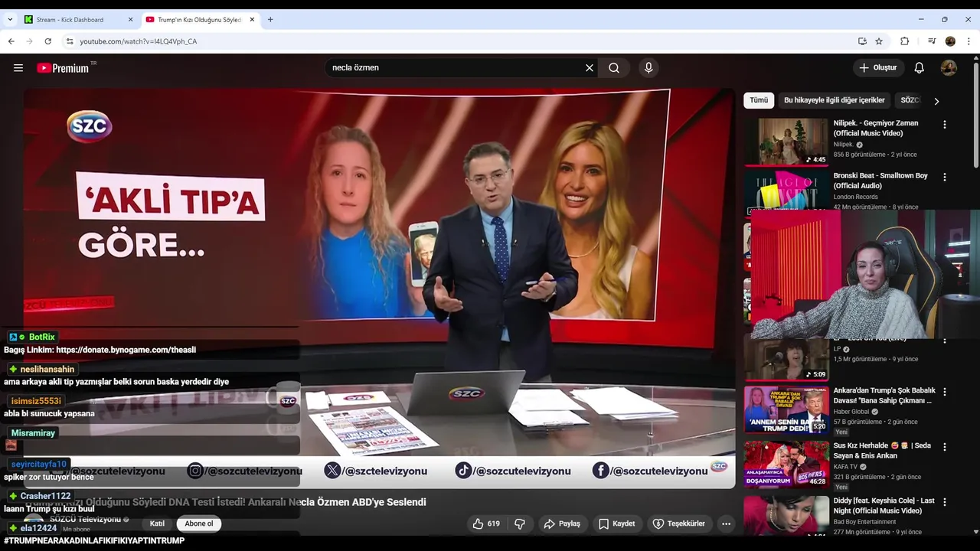Open a new browser tab
Screen dimensions: 980x551
tap(270, 20)
